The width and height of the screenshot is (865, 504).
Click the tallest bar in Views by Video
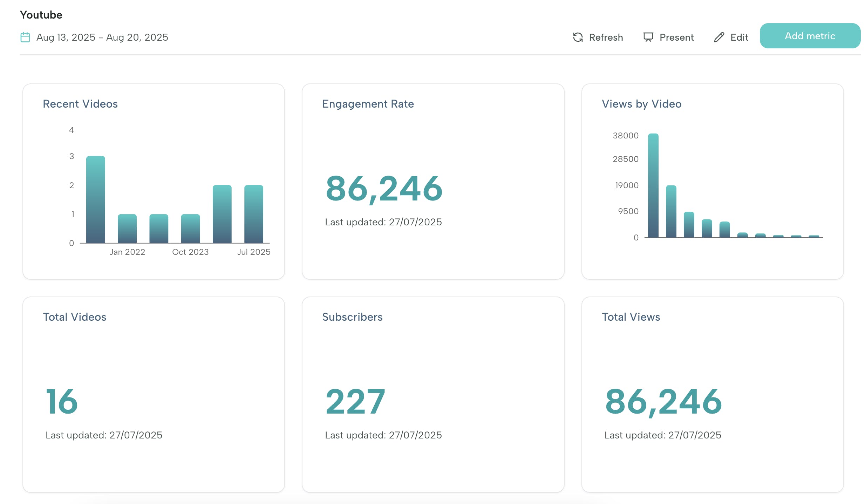(653, 185)
